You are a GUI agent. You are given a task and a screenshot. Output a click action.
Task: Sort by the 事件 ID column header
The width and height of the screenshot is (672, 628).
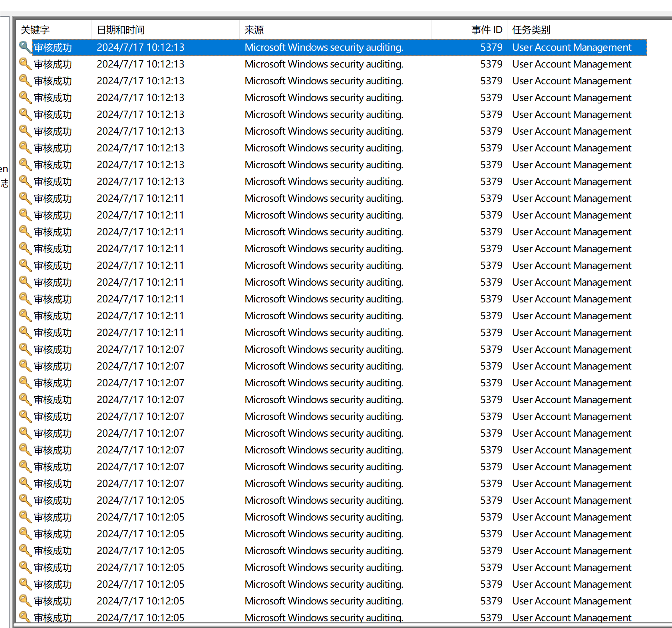[469, 30]
